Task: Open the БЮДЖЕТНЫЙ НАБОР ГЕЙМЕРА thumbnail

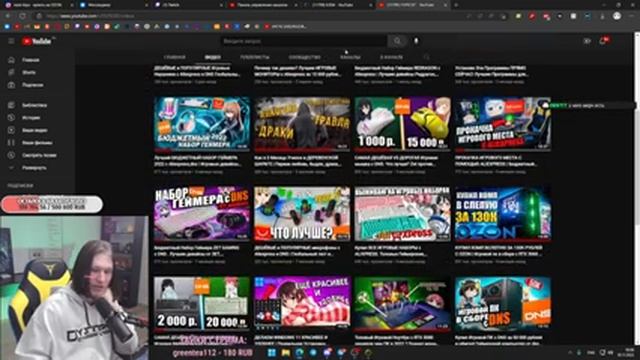Action: (x=202, y=124)
